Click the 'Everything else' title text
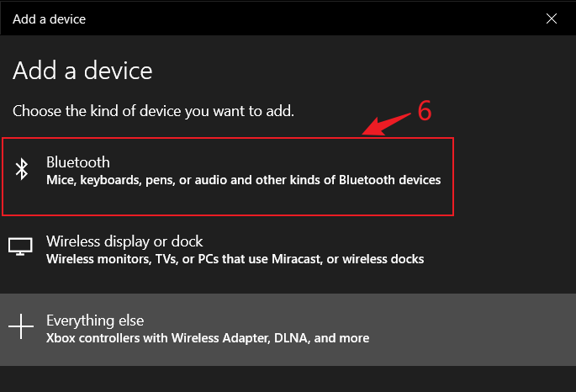The image size is (576, 392). tap(95, 320)
